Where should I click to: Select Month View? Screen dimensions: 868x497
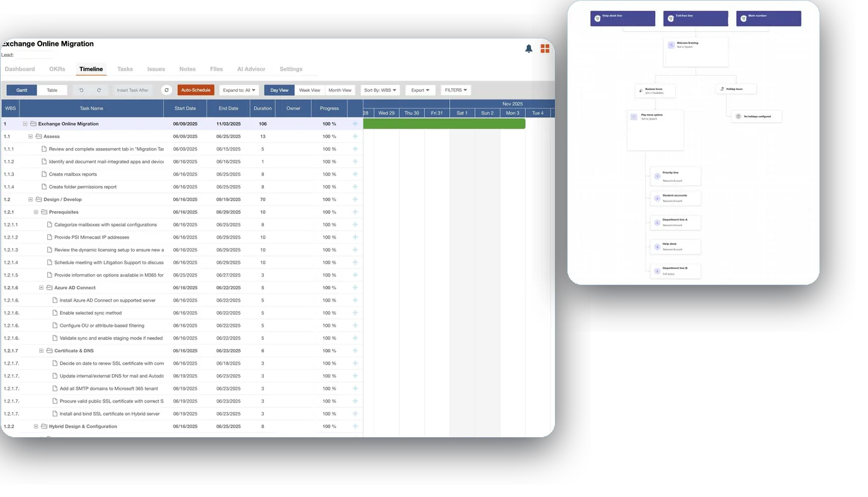point(340,90)
